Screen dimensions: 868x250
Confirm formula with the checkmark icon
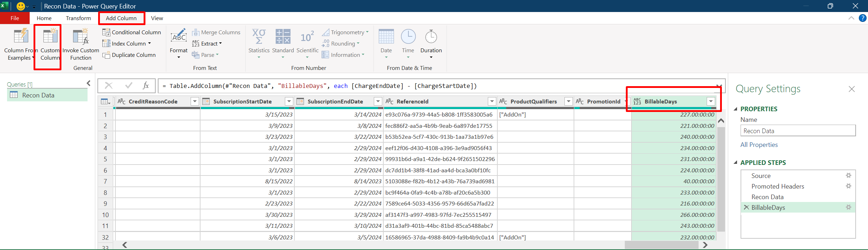pyautogui.click(x=129, y=85)
